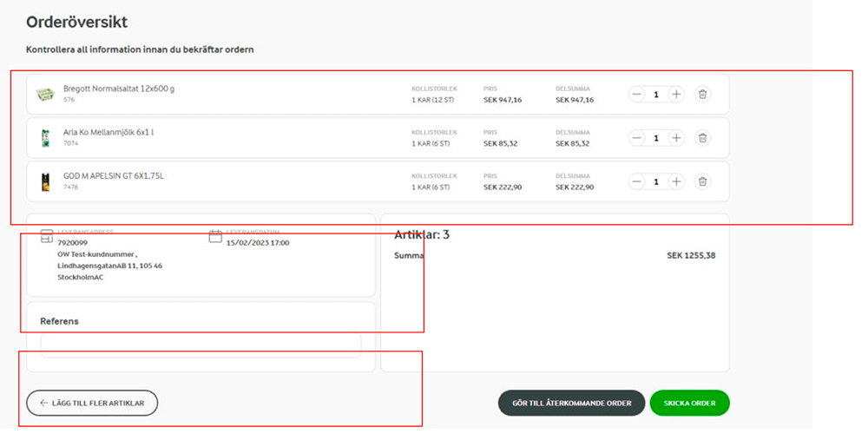Decrease quantity of GOD M APELSIN
The height and width of the screenshot is (434, 868).
point(637,181)
